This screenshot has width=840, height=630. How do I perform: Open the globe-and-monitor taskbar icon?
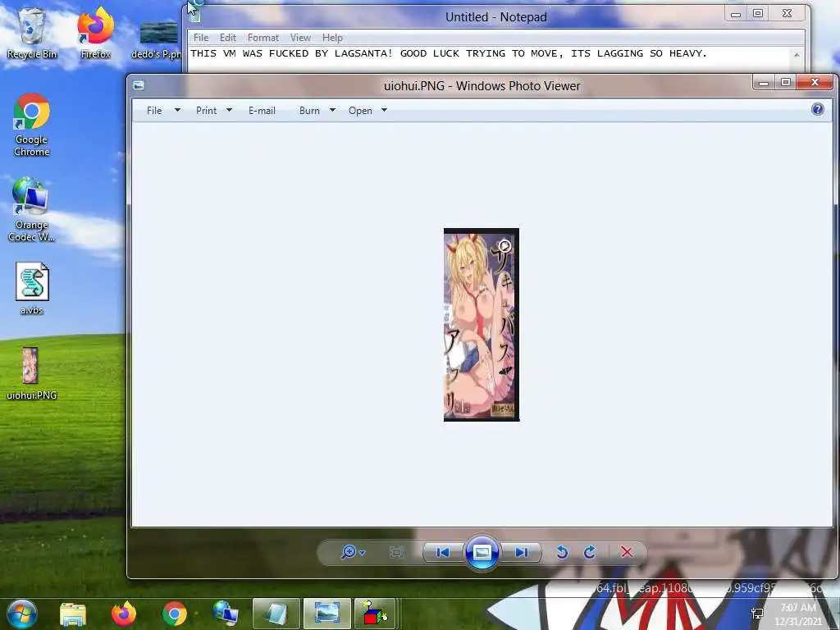pyautogui.click(x=225, y=614)
